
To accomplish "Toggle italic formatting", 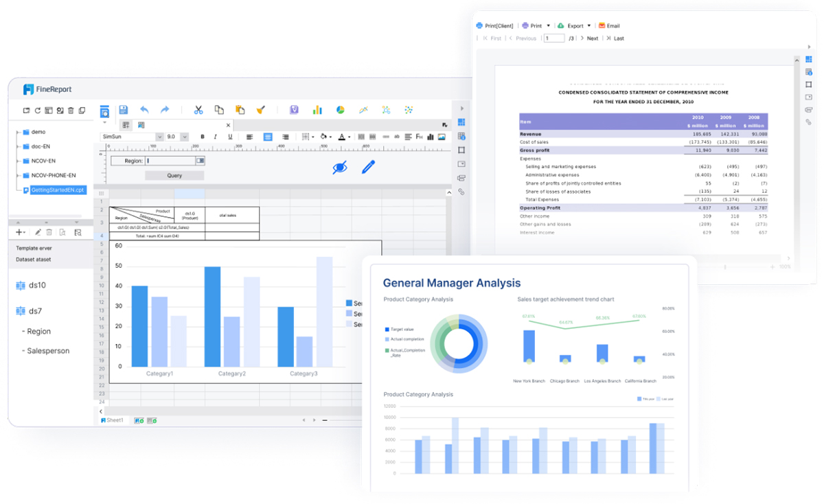I will pos(214,137).
